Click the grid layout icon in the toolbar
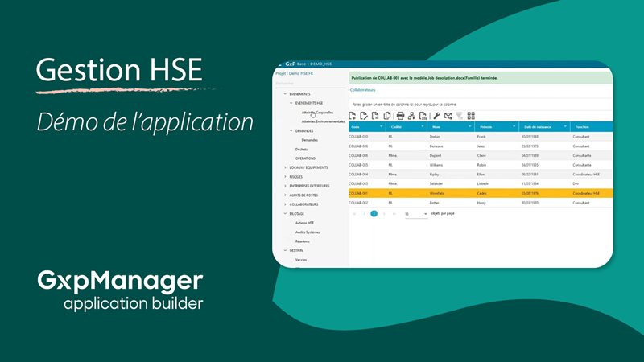 (471, 116)
